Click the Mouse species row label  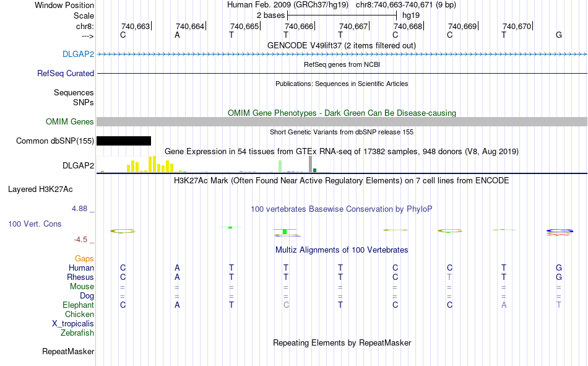coord(82,286)
